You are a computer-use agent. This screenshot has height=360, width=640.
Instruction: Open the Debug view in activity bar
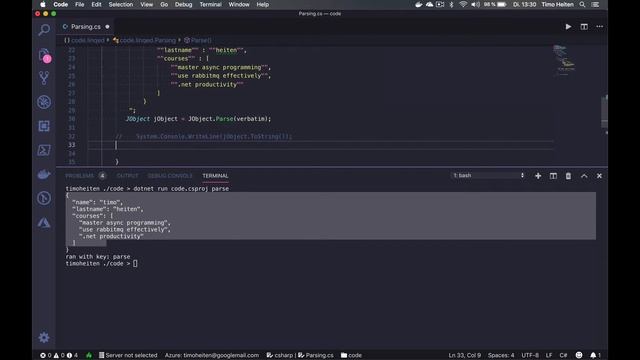pos(44,102)
